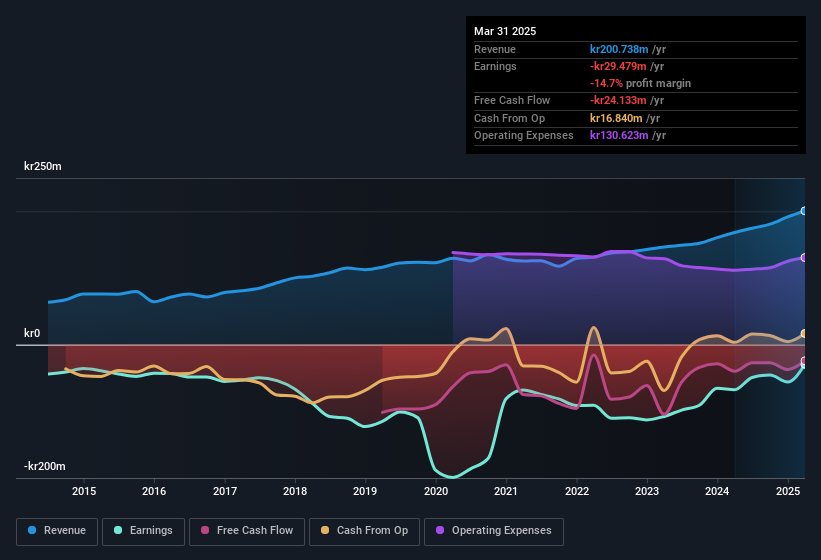Click the 2021 x-axis label
Image resolution: width=821 pixels, height=560 pixels.
click(x=506, y=491)
